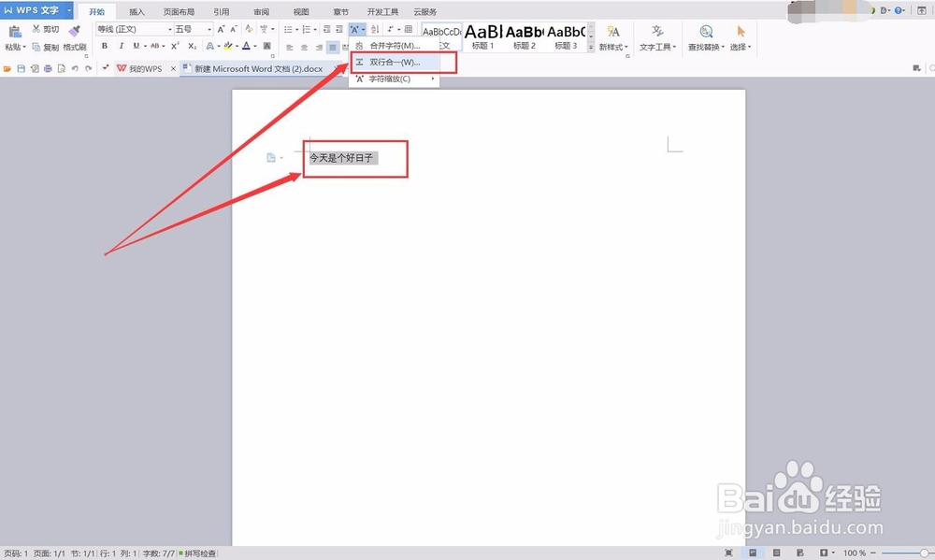Switch to the 引用 (References) tab
The height and width of the screenshot is (560, 935).
(222, 11)
